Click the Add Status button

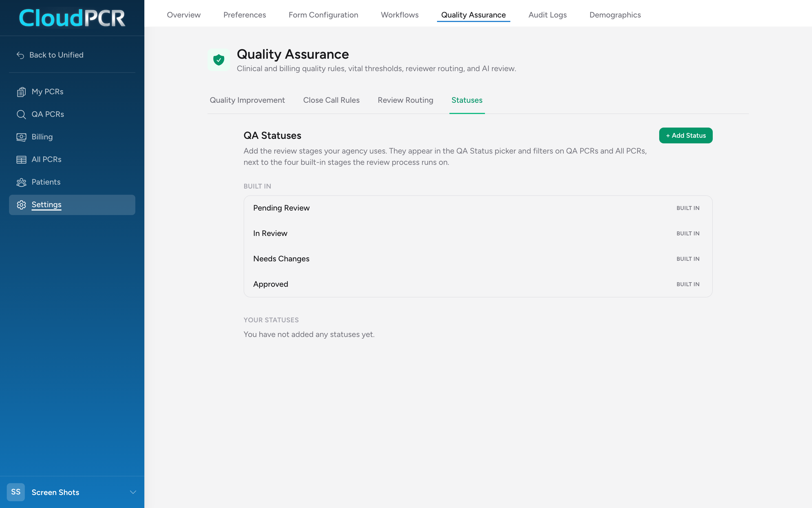point(685,135)
